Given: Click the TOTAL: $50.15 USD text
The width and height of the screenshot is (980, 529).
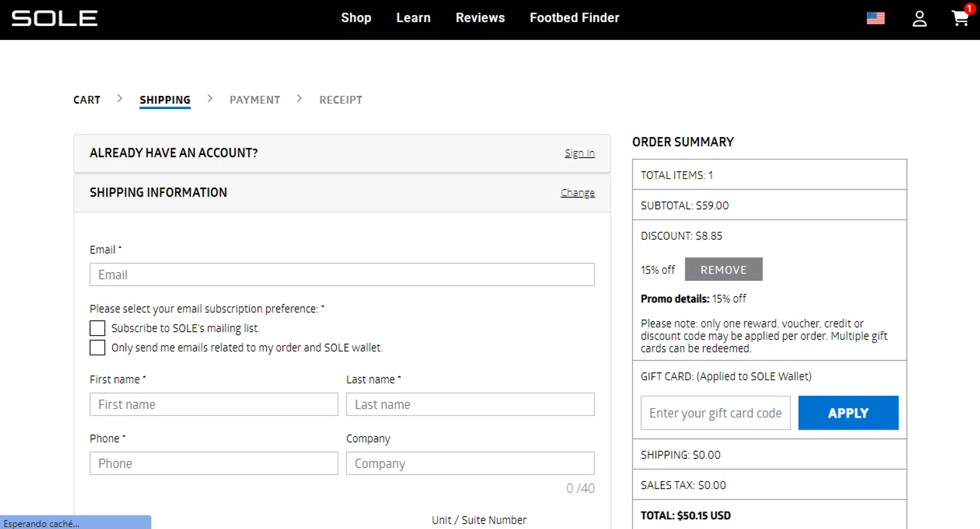Looking at the screenshot, I should pos(686,515).
